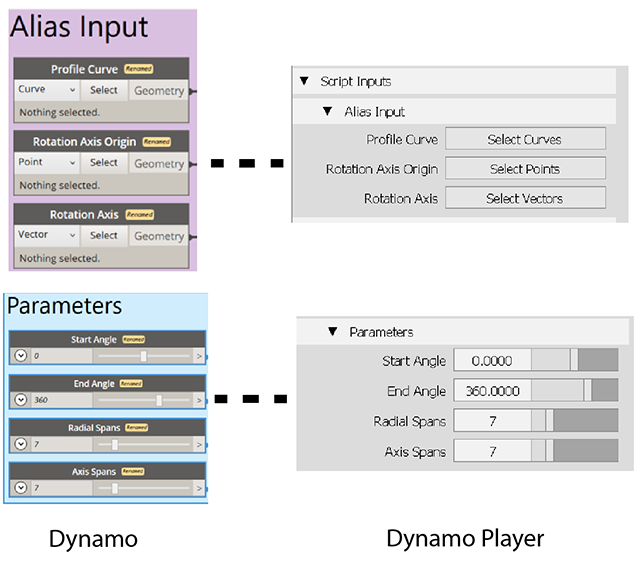Screen dimensions: 640x568
Task: Click the Select Curves button
Action: pyautogui.click(x=525, y=139)
